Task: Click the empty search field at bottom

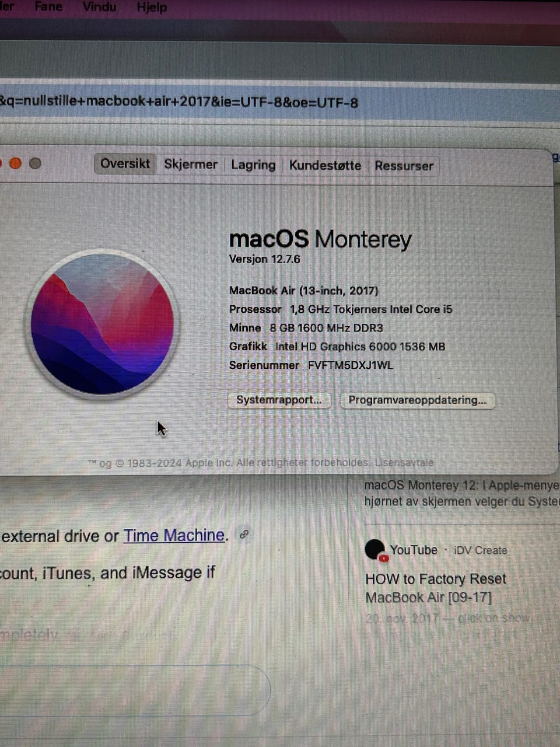Action: 135,690
